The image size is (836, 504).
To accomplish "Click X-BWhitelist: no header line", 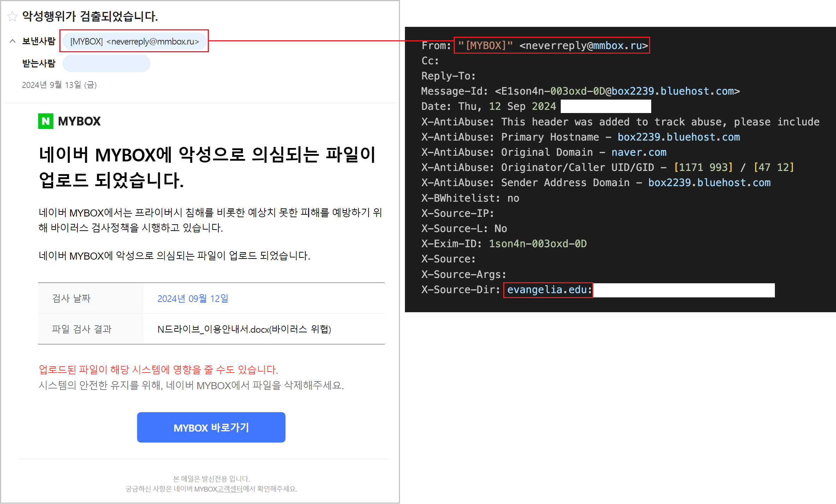I will (x=470, y=198).
